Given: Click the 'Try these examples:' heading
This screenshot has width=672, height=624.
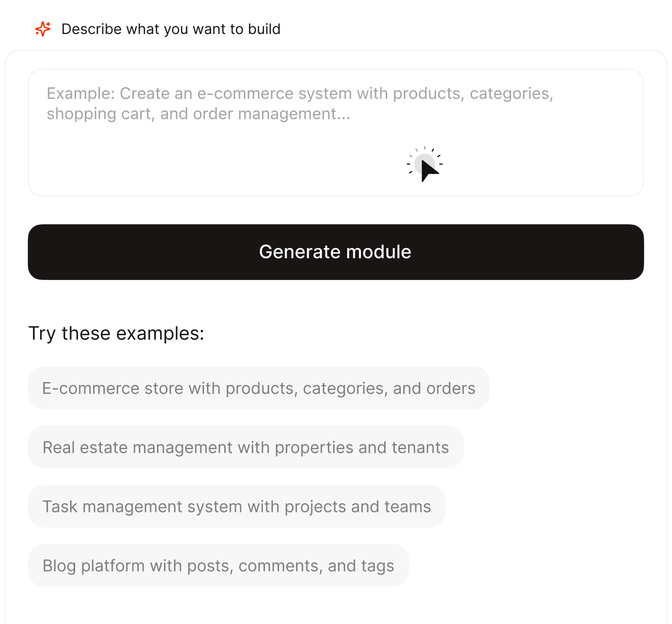Looking at the screenshot, I should click(x=116, y=333).
